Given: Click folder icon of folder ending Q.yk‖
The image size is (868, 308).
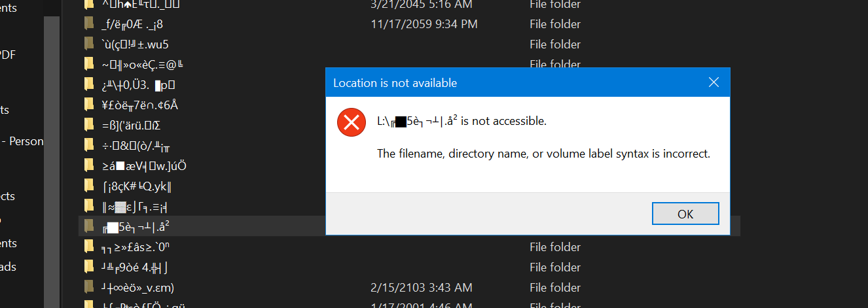Looking at the screenshot, I should (x=90, y=186).
